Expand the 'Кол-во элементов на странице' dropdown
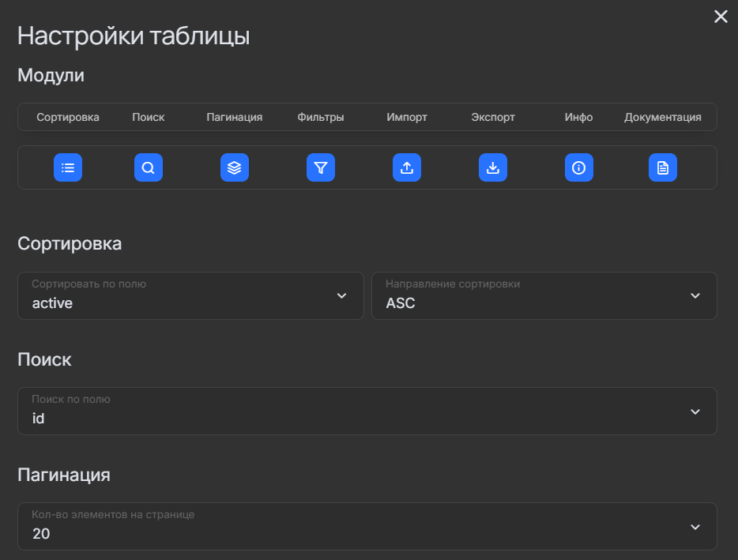 tap(367, 527)
